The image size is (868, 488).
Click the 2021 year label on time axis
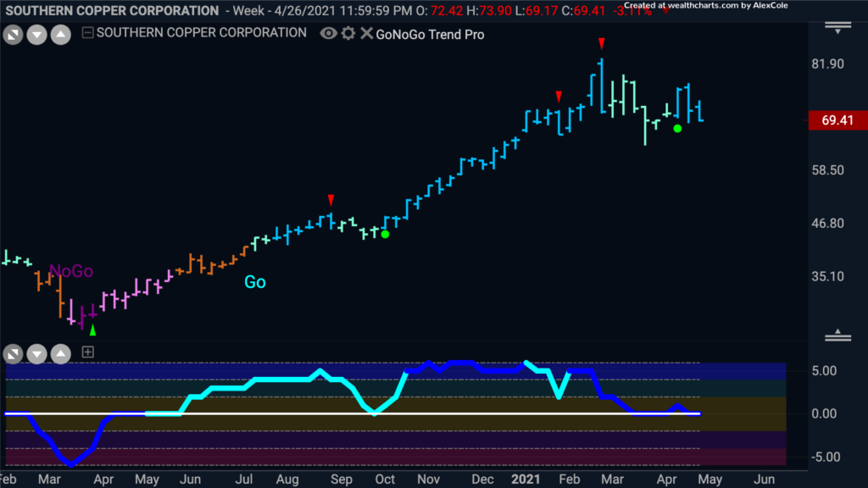pos(526,480)
